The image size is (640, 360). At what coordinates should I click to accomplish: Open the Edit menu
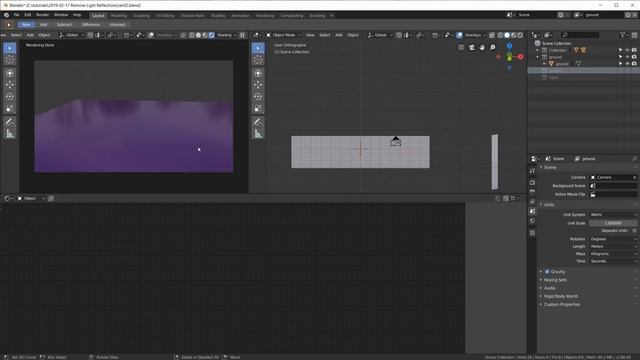click(27, 15)
